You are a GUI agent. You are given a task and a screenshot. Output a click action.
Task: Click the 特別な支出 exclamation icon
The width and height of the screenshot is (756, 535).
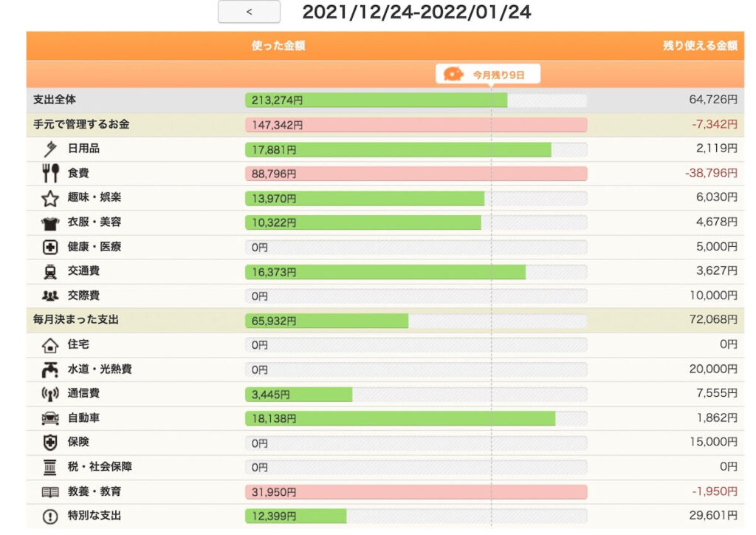50,517
